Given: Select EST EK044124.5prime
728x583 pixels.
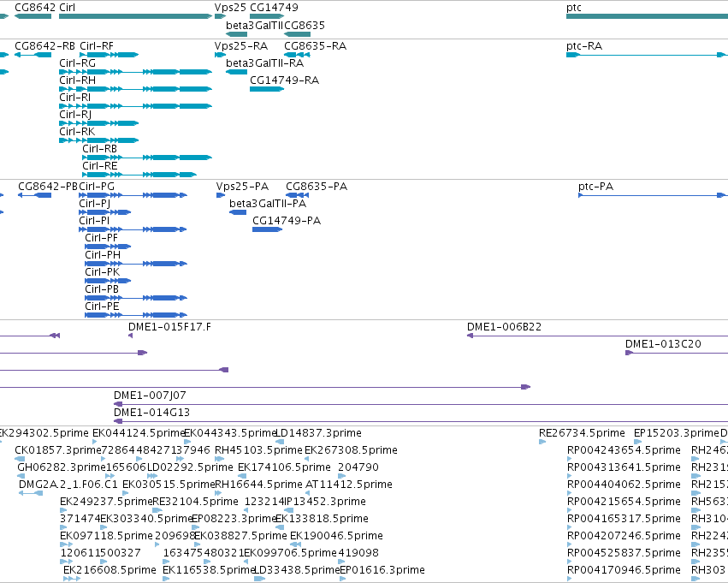Looking at the screenshot, I should [x=139, y=433].
